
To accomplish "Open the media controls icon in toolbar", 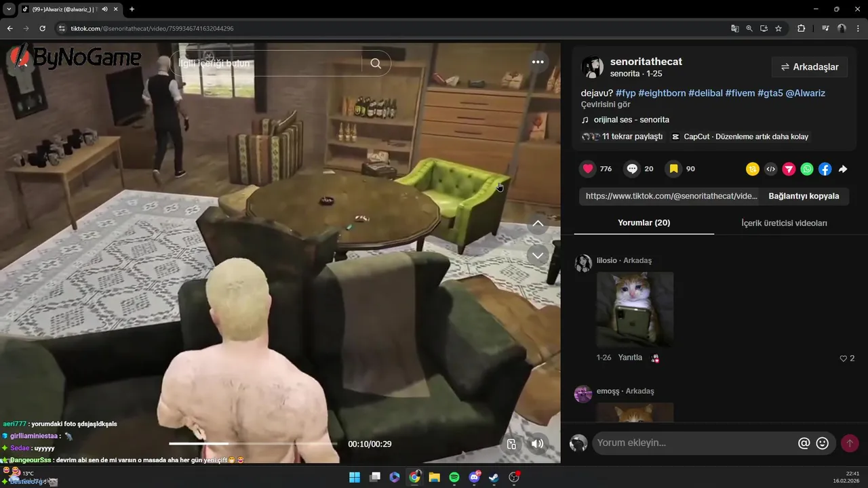I will pos(825,28).
